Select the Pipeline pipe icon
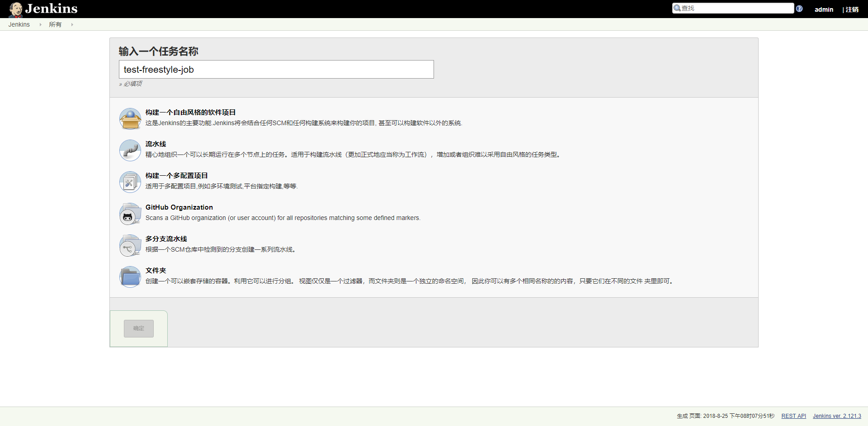This screenshot has width=868, height=426. (130, 150)
